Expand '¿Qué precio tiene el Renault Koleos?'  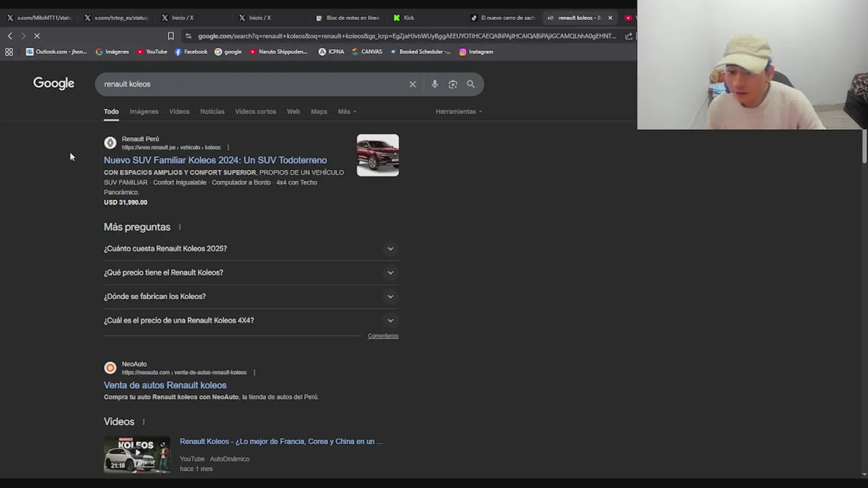pyautogui.click(x=251, y=272)
